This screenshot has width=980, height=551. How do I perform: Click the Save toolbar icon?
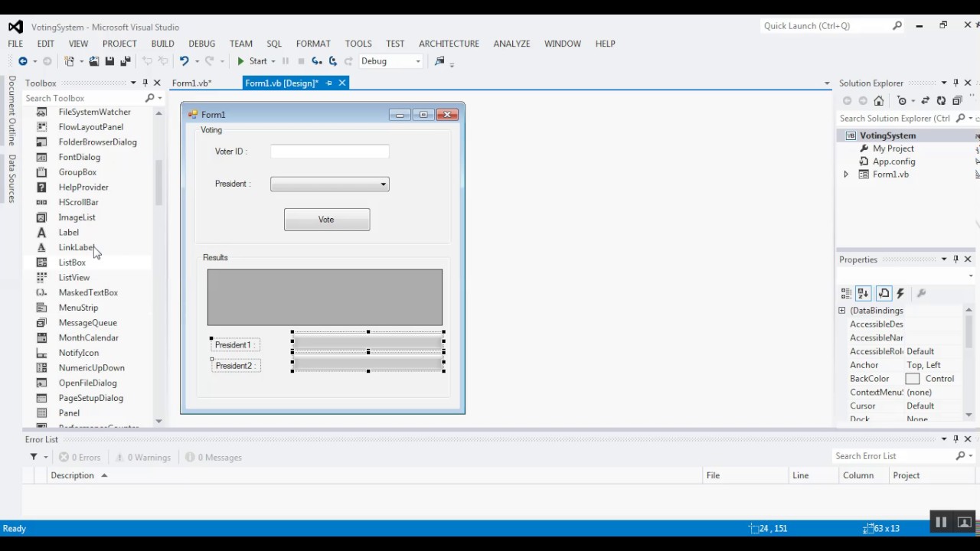point(109,61)
